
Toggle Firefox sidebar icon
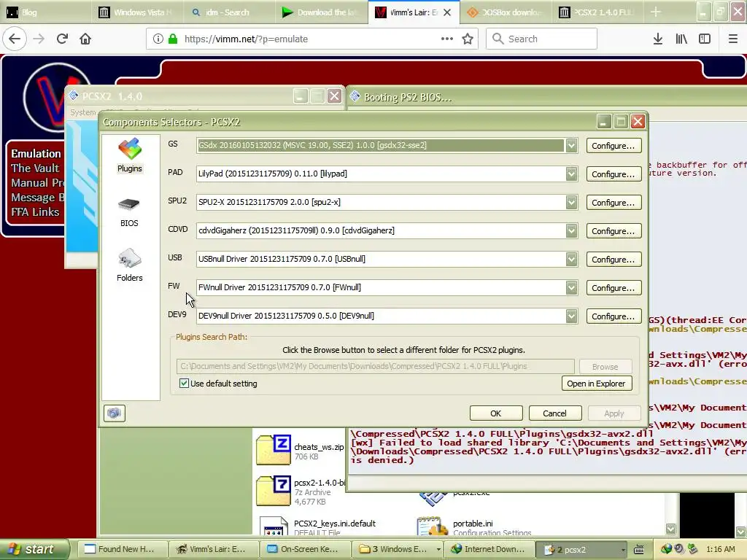(705, 39)
